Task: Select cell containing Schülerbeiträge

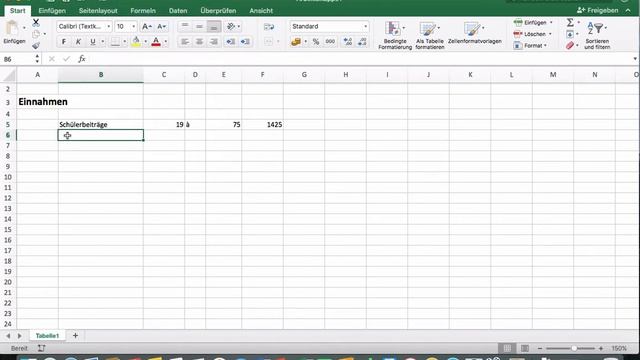Action: pyautogui.click(x=101, y=124)
